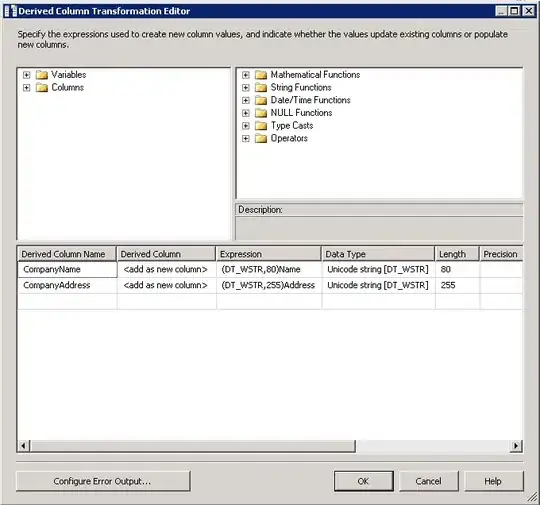Click Length column header

point(457,254)
